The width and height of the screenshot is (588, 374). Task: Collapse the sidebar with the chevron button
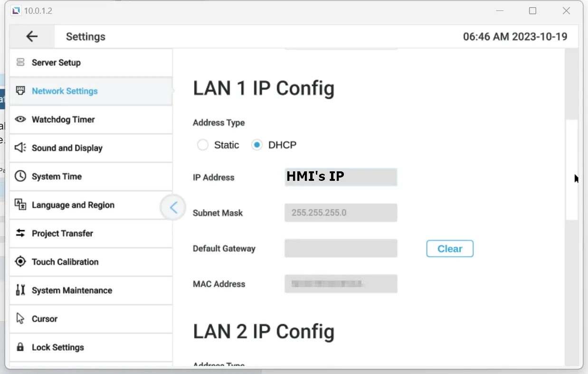[173, 207]
